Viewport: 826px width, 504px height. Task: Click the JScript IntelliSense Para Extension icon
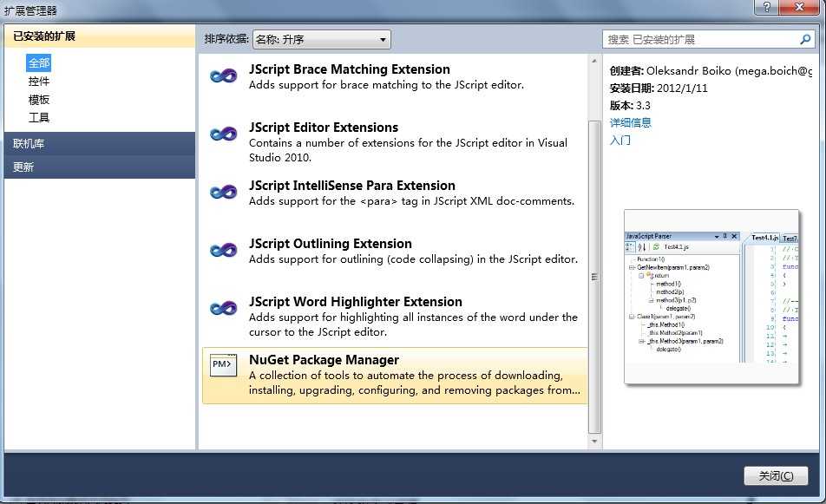tap(223, 193)
